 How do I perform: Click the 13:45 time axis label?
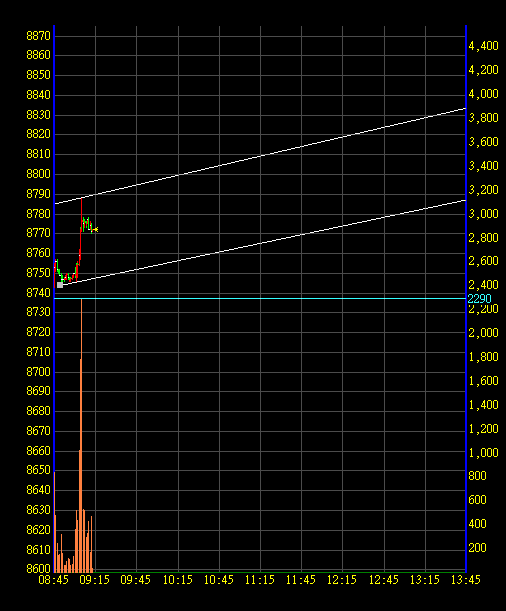tap(466, 580)
